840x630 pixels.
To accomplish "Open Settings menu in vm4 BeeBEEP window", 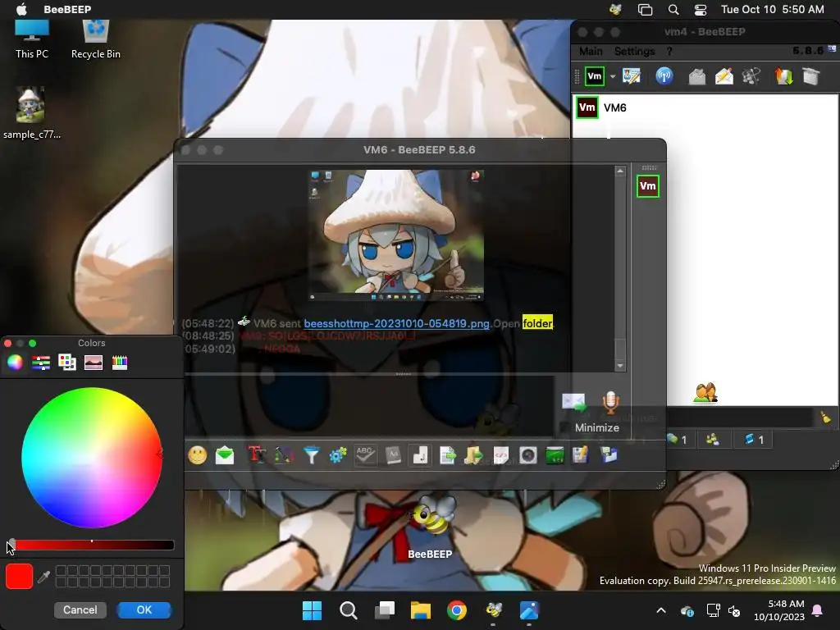I will 634,52.
